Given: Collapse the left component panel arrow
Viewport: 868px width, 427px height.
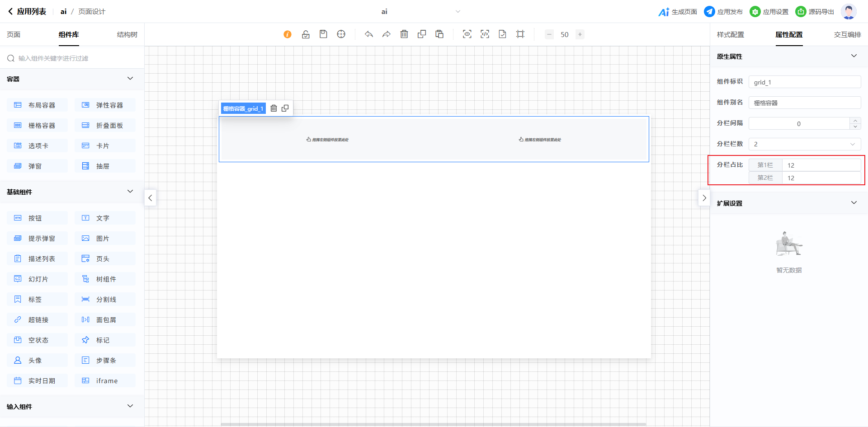Looking at the screenshot, I should tap(150, 198).
